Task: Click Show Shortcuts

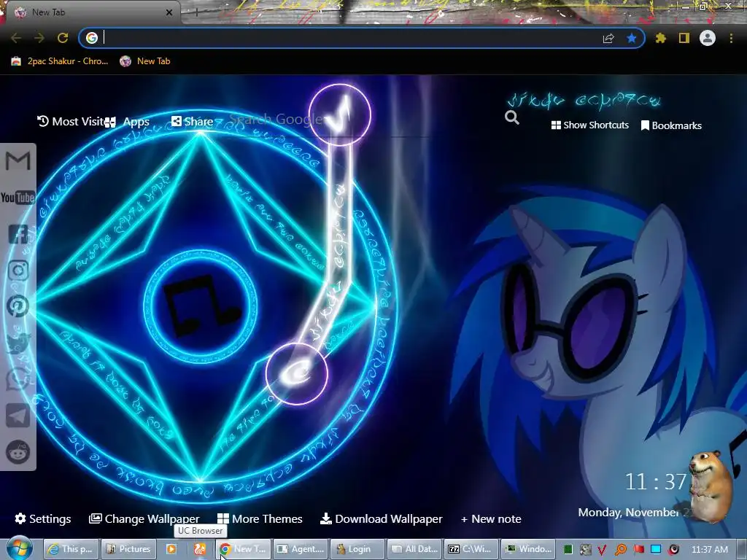Action: [x=589, y=125]
